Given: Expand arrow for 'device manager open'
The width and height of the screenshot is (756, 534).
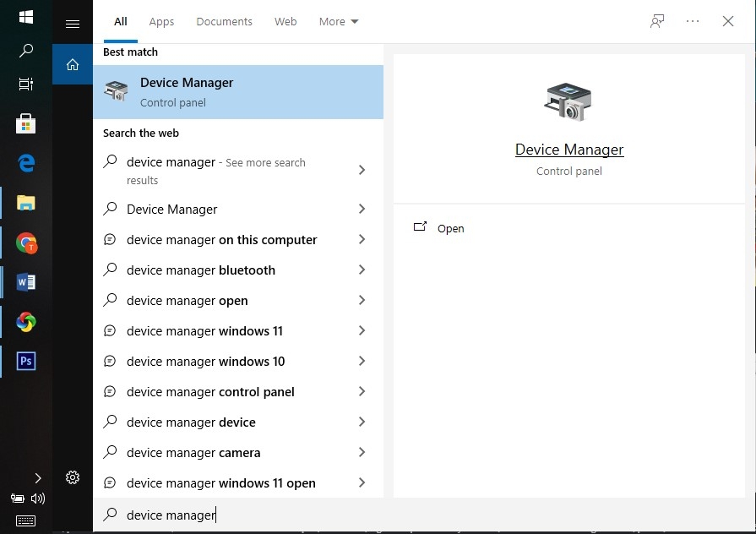Looking at the screenshot, I should pyautogui.click(x=362, y=300).
